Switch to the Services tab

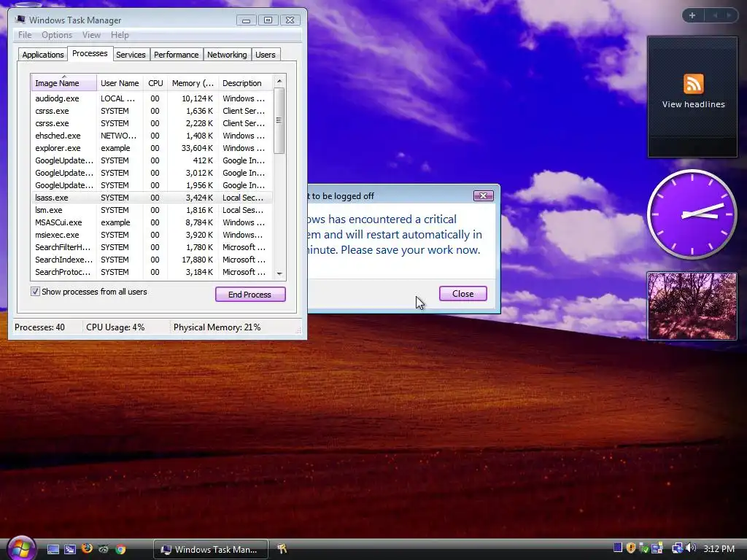point(131,55)
